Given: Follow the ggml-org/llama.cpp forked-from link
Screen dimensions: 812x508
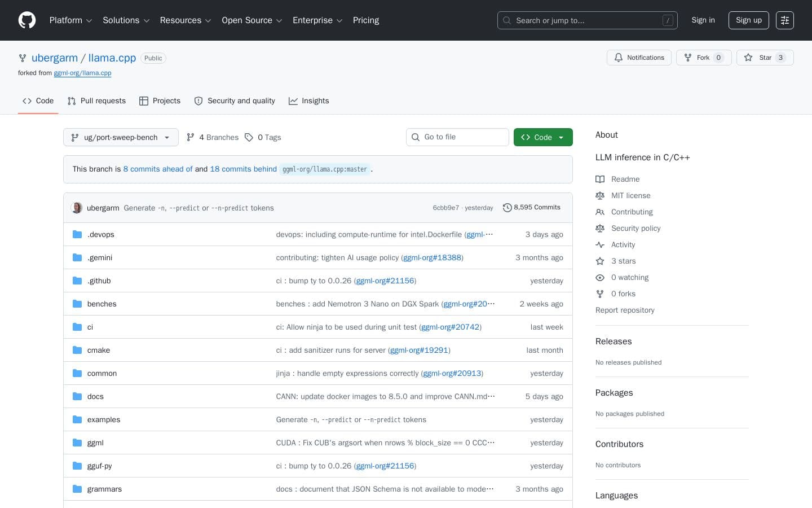Looking at the screenshot, I should [82, 73].
